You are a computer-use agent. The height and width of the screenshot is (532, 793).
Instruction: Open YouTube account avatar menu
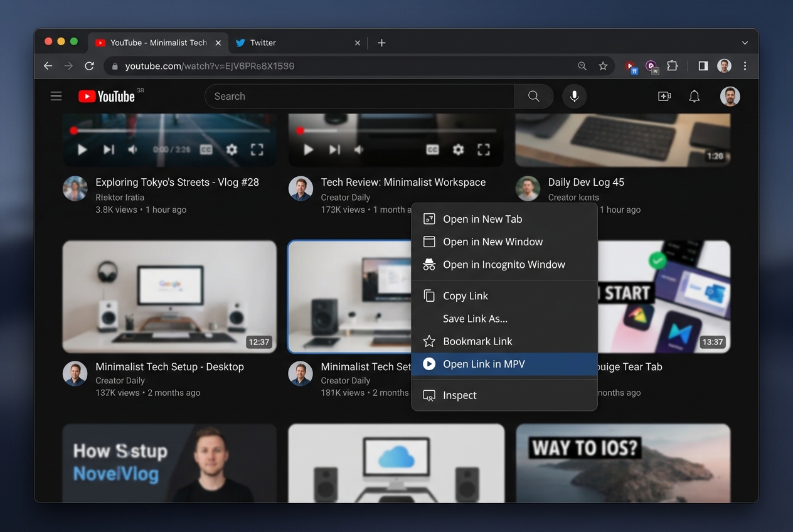730,96
